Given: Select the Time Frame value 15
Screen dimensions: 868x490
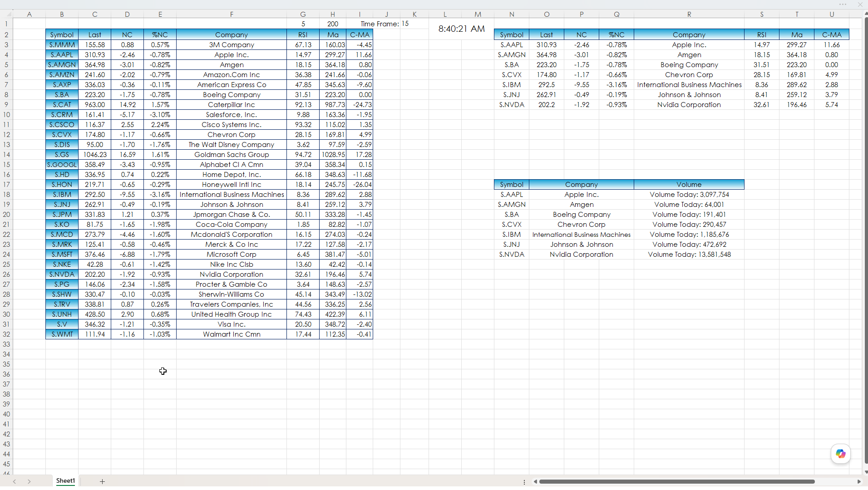Looking at the screenshot, I should 405,24.
